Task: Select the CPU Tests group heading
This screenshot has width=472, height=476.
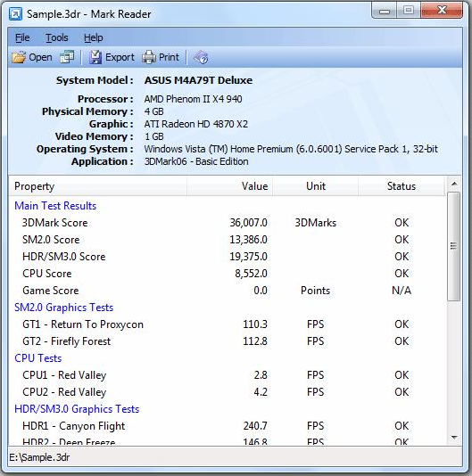Action: point(38,358)
